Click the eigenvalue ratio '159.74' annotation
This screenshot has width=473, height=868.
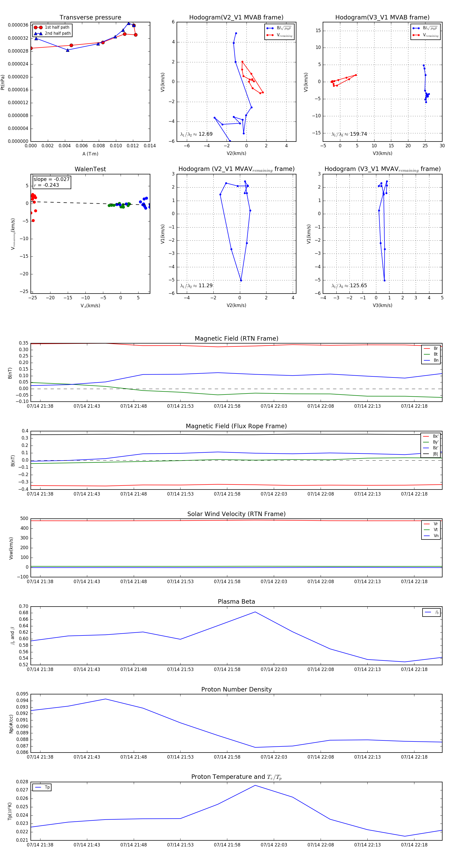(x=349, y=134)
